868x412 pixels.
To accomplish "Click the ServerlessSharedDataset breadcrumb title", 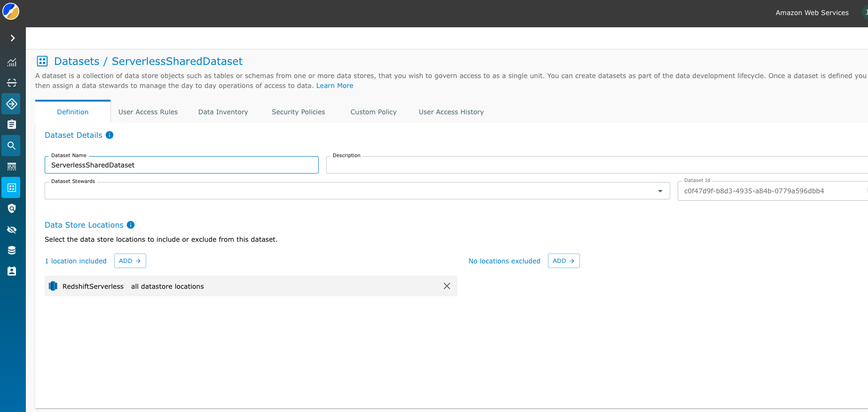I will pos(177,61).
